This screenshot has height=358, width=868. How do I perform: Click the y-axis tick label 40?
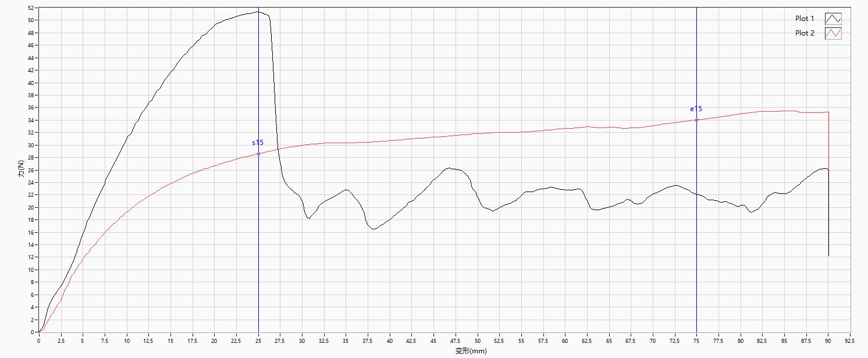click(31, 83)
